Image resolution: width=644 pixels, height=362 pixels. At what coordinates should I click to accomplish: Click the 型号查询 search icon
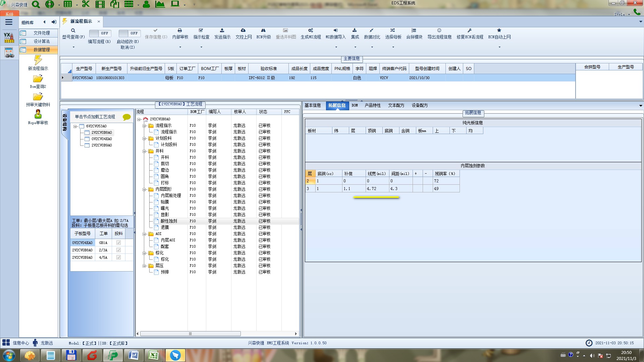click(x=73, y=31)
